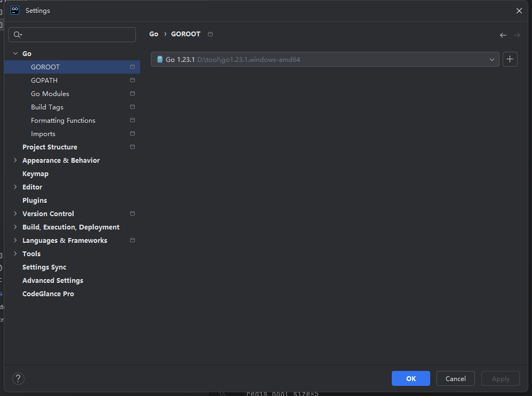532x396 pixels.
Task: Select the Version Control label
Action: pos(48,213)
